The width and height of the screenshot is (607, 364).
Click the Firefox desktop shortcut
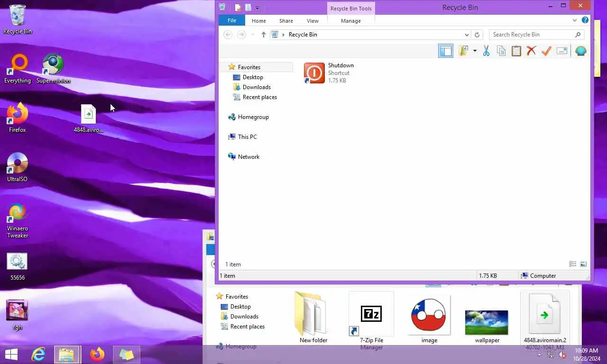pos(18,118)
